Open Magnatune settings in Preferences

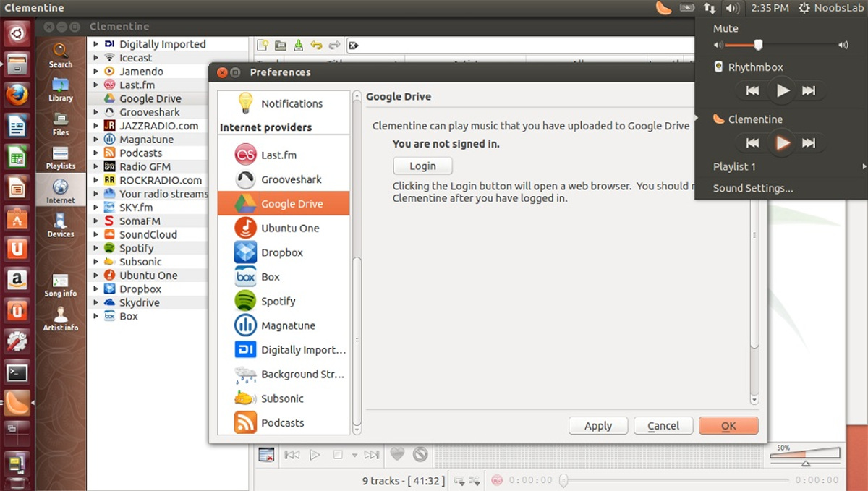284,325
